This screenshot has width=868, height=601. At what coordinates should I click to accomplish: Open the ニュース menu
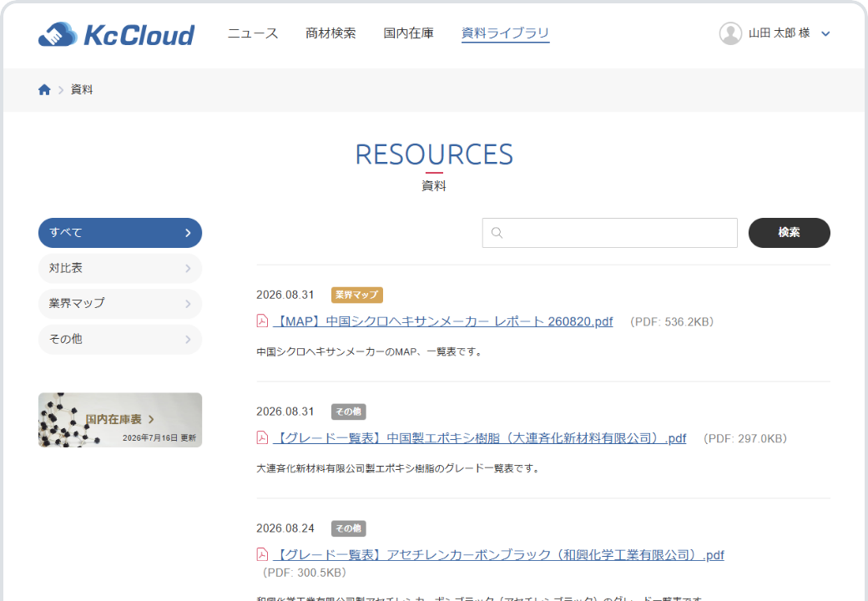tap(253, 33)
